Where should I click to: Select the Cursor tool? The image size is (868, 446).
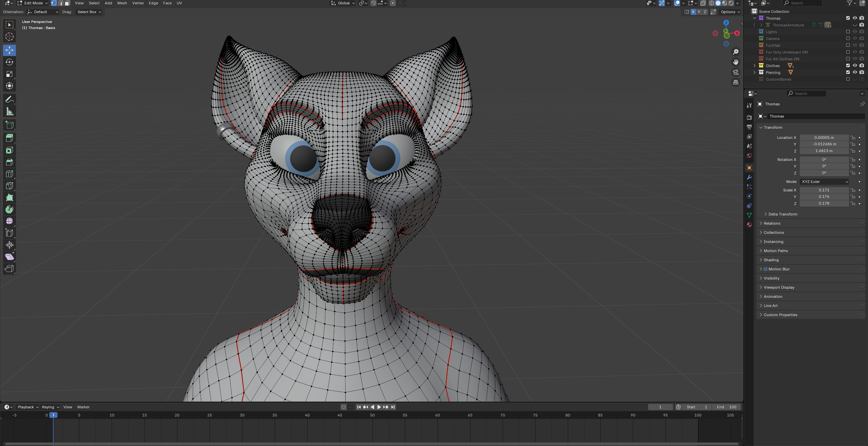click(x=9, y=37)
